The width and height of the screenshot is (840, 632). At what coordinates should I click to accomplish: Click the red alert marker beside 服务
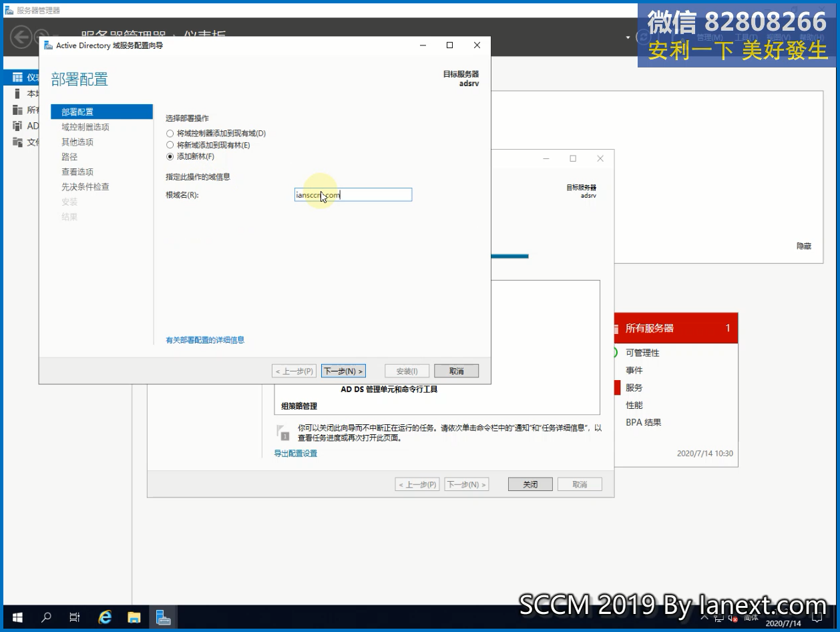tap(617, 387)
